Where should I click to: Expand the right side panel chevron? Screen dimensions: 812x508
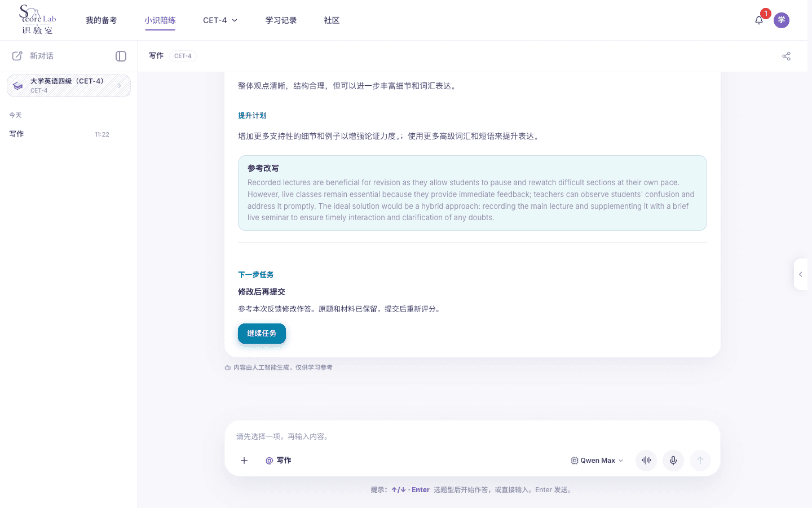point(801,274)
